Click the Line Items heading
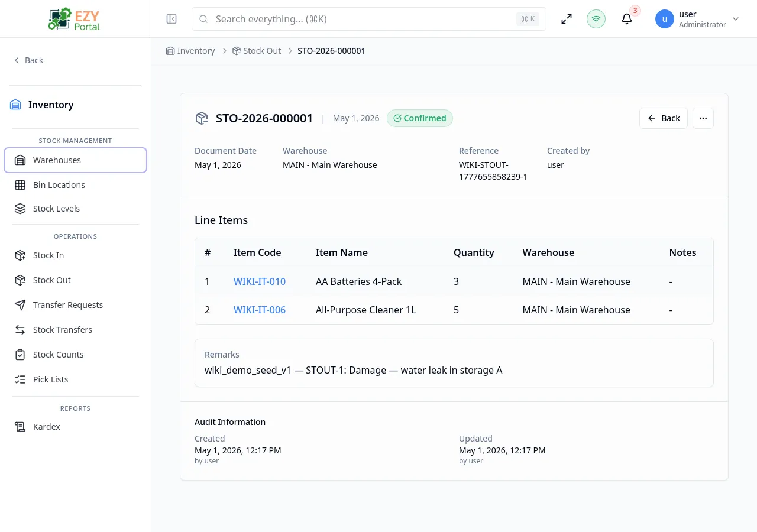 coord(221,220)
